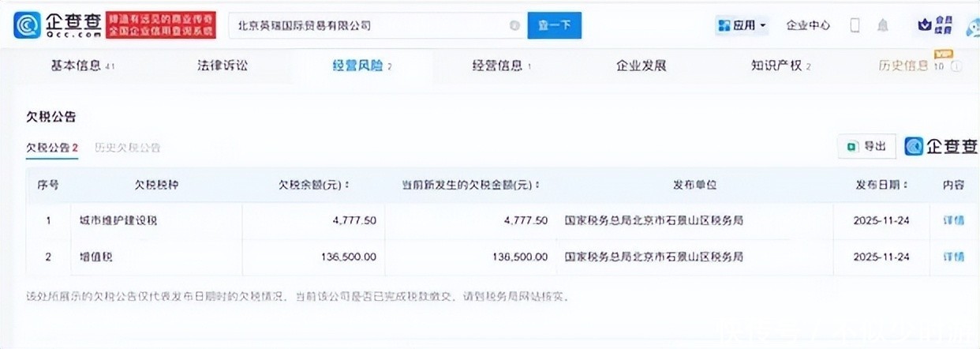Export the table with the 导出 button
The width and height of the screenshot is (980, 349).
(866, 147)
